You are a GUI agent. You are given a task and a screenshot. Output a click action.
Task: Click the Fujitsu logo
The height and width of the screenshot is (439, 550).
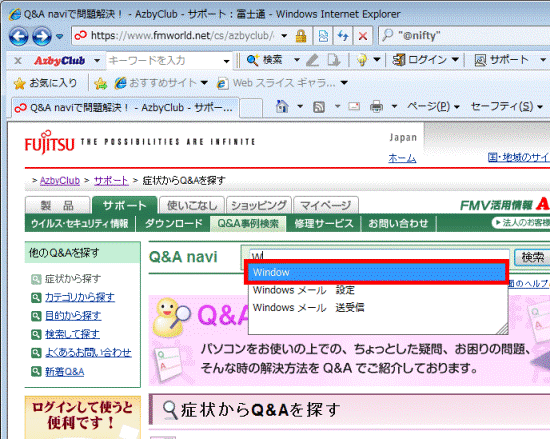pyautogui.click(x=49, y=142)
